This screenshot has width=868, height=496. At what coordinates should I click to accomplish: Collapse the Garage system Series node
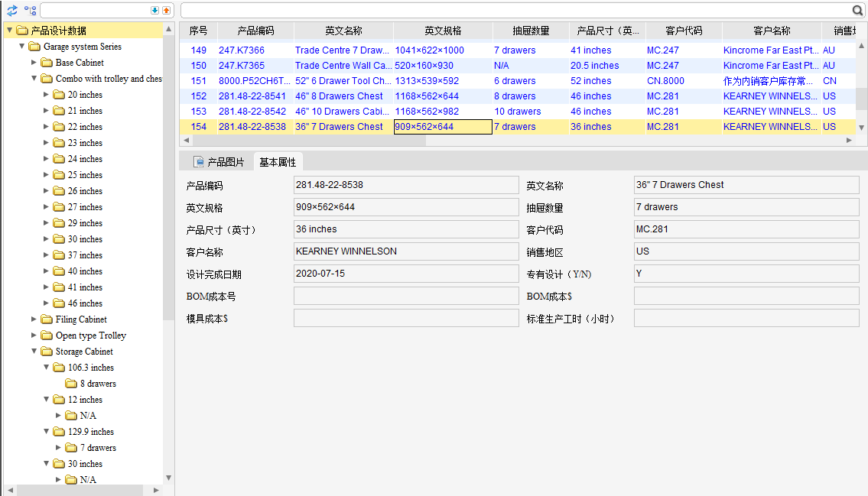pyautogui.click(x=21, y=47)
